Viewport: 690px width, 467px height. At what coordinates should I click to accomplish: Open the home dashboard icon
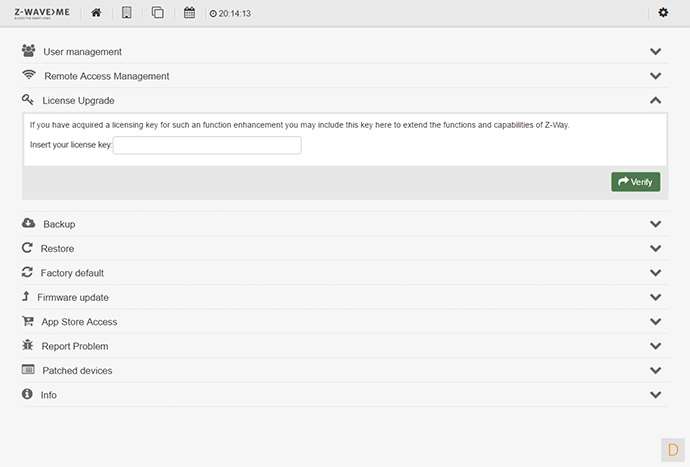96,13
